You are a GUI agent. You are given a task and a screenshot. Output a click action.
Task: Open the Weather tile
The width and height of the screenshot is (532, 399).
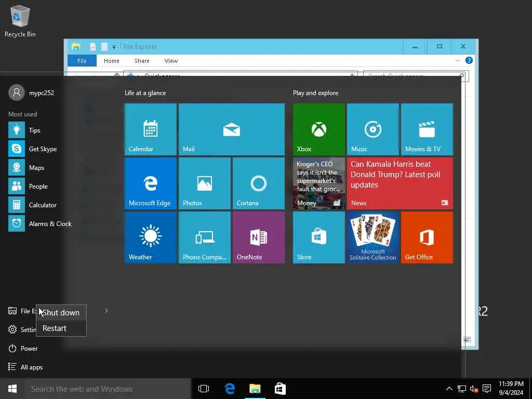(150, 237)
